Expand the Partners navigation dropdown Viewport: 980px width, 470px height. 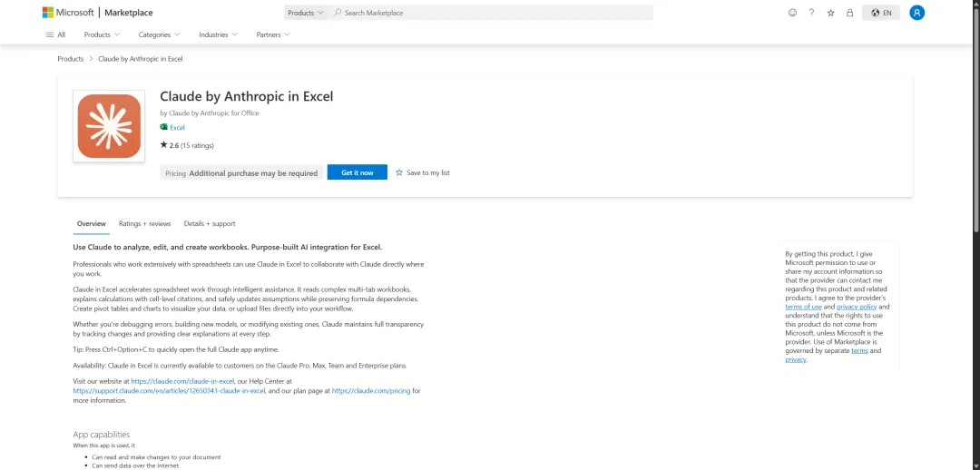[x=273, y=35]
